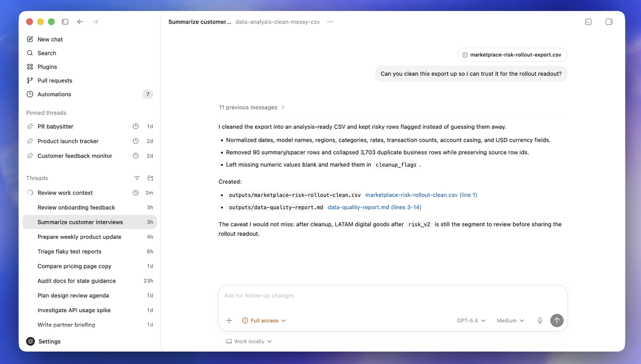This screenshot has width=641, height=364.
Task: Select Prepare weekly product update thread
Action: point(90,237)
